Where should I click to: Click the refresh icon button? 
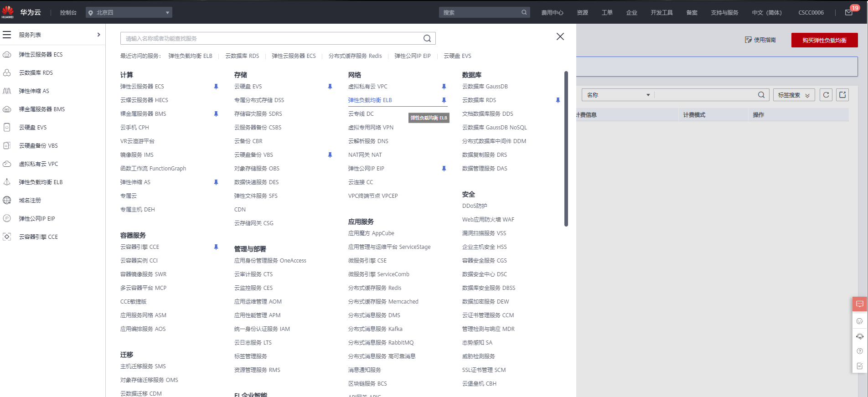click(826, 95)
